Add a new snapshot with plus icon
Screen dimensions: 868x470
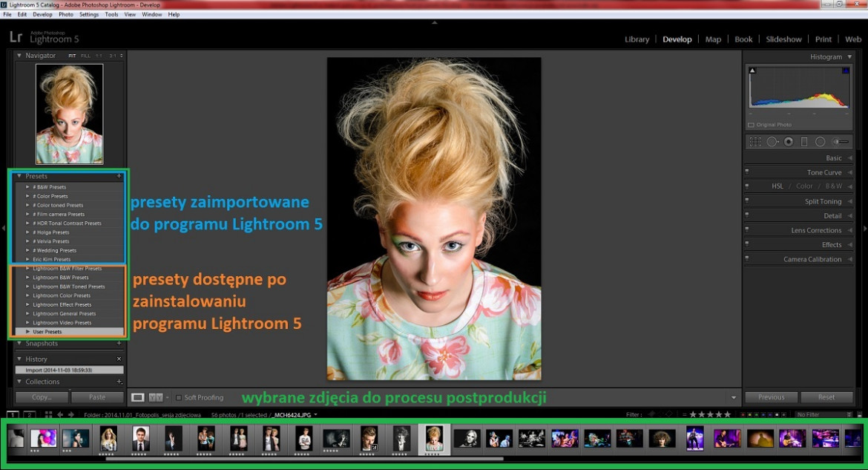pos(119,343)
